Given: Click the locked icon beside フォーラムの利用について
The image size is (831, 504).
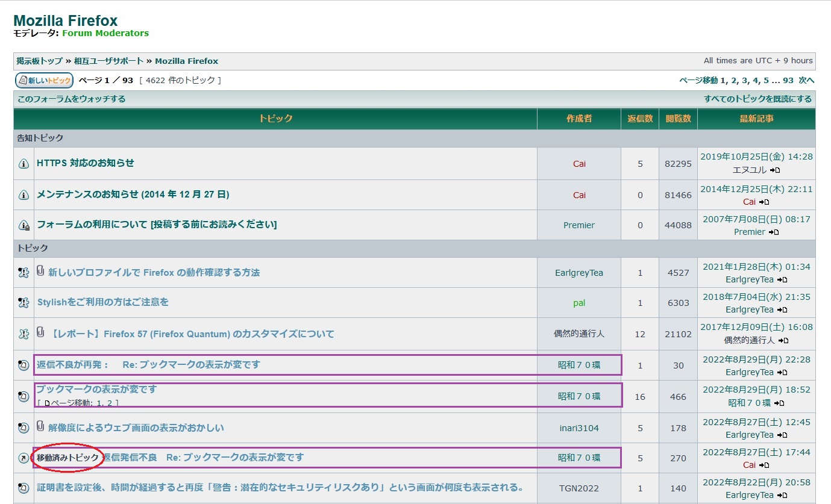Looking at the screenshot, I should pyautogui.click(x=24, y=225).
